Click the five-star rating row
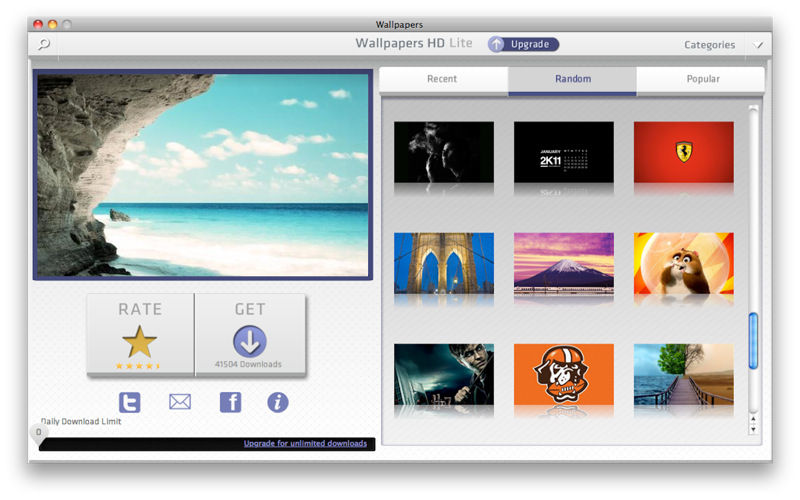Image resolution: width=800 pixels, height=500 pixels. [x=138, y=366]
